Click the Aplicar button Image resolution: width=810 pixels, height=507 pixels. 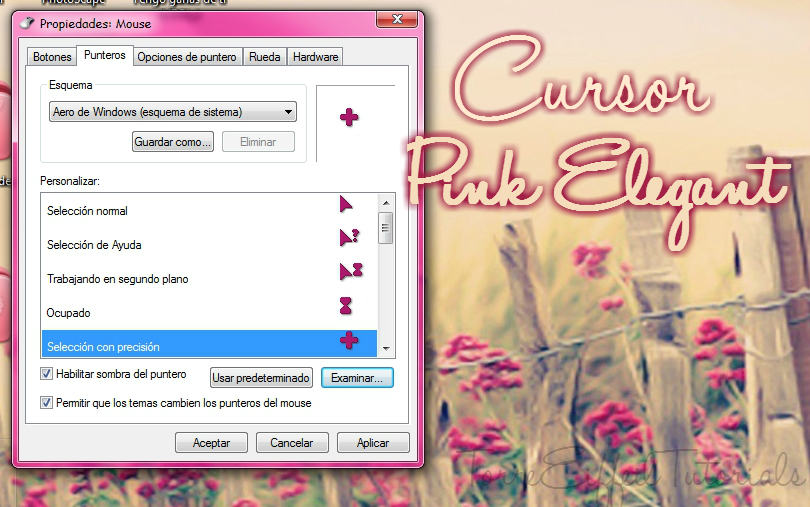373,443
